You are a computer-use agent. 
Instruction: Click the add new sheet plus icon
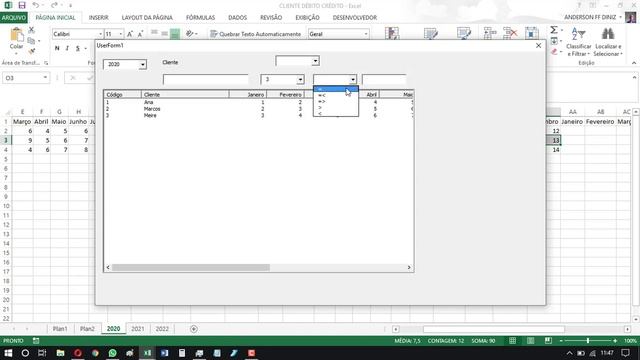(x=193, y=329)
